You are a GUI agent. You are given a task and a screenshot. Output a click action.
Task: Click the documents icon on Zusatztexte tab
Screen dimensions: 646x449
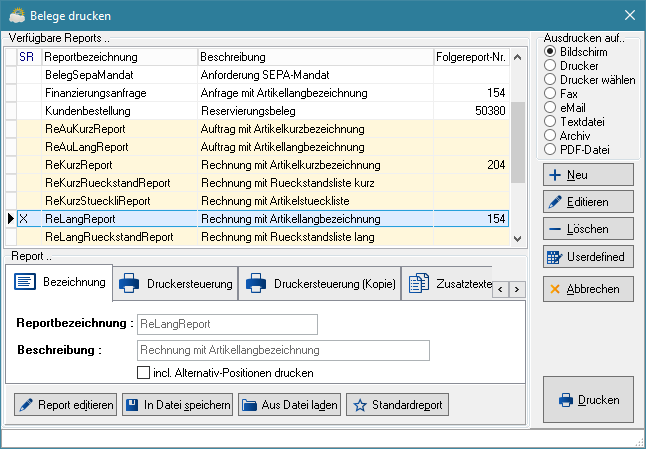click(419, 283)
